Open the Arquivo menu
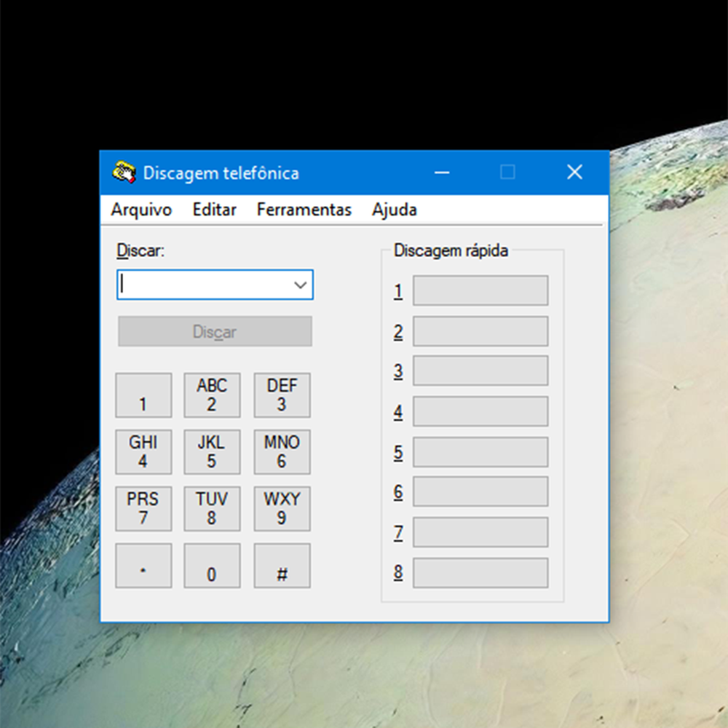The image size is (728, 728). 141,210
